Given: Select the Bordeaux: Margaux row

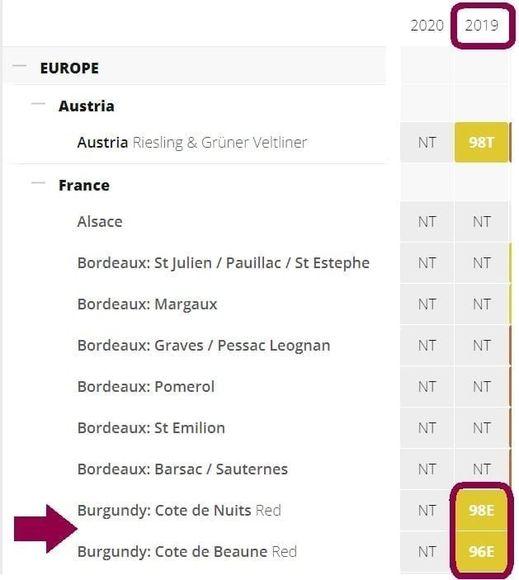Looking at the screenshot, I should [x=147, y=304].
